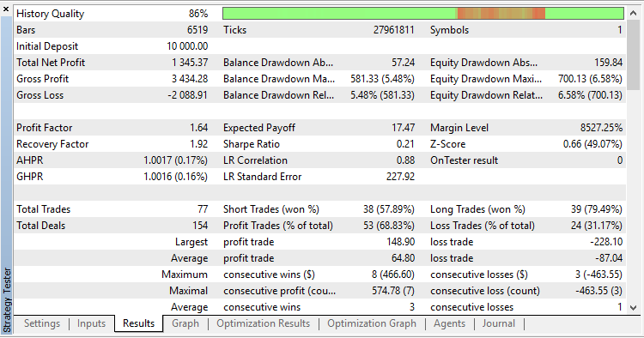Click the History Quality progress bar
This screenshot has height=338, width=644.
(x=423, y=14)
